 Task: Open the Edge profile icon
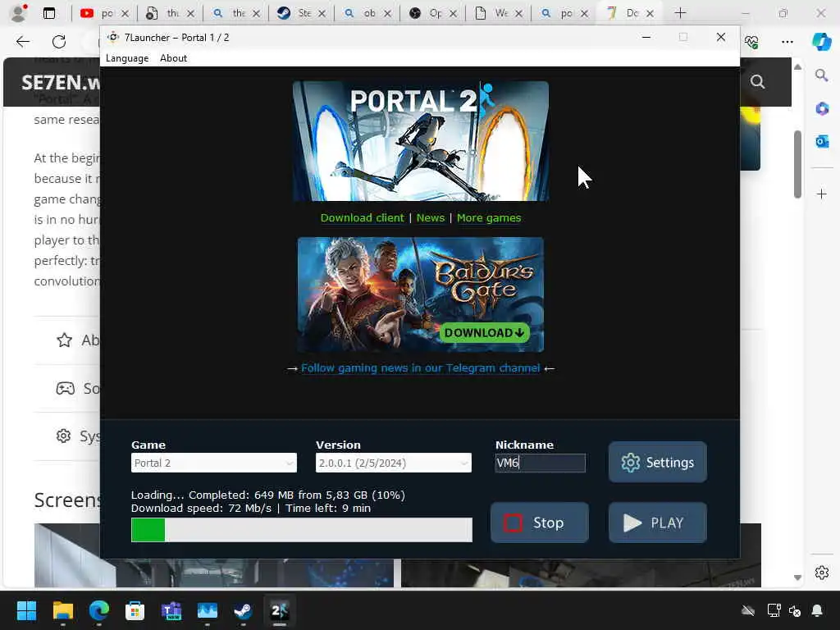[19, 13]
